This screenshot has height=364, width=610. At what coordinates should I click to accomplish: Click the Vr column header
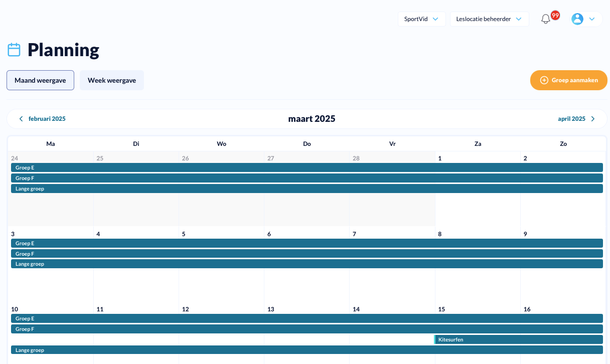[392, 144]
